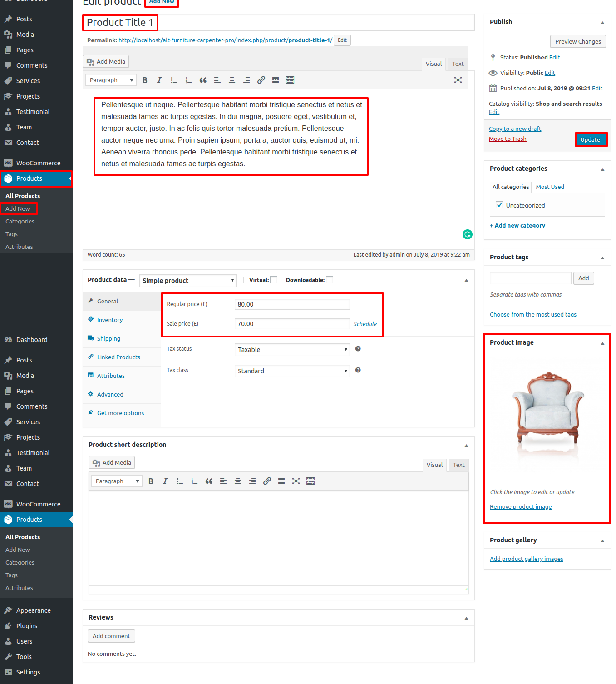Open WooCommerce in the upper sidebar menu
The width and height of the screenshot is (616, 684).
(36, 163)
